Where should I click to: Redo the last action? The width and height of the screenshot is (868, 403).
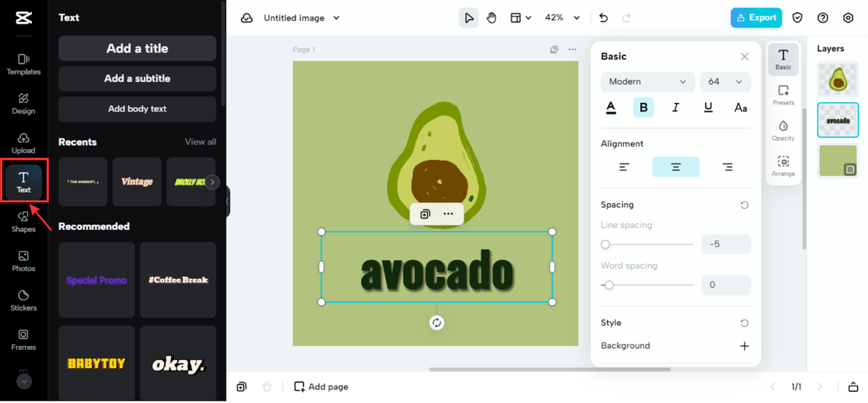pos(627,18)
